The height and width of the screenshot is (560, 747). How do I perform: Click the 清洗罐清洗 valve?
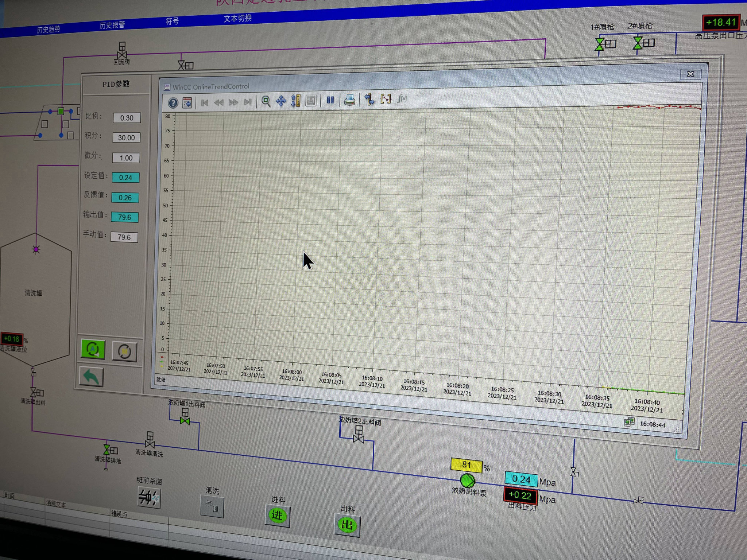(150, 440)
